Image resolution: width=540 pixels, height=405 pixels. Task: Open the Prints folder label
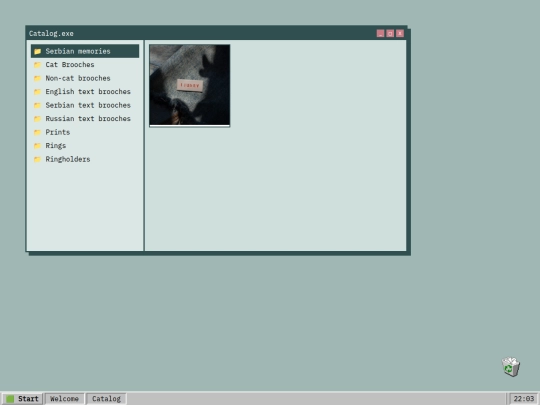[58, 132]
